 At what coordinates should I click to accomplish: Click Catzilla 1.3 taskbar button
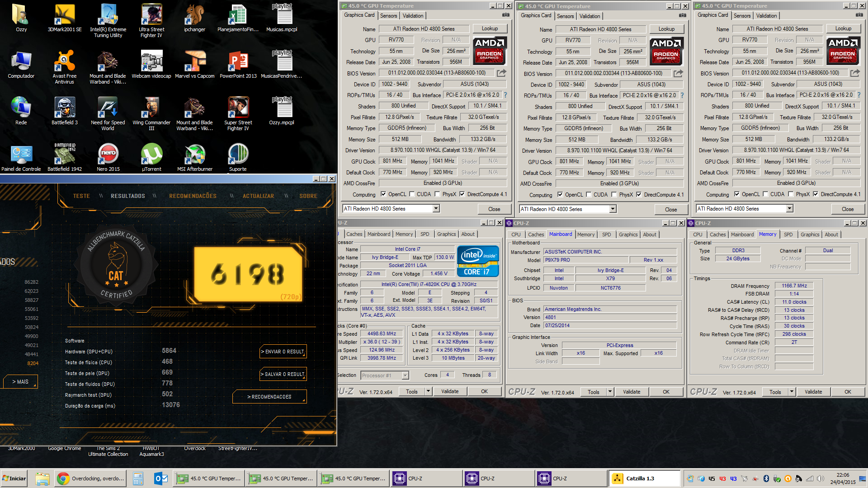coord(644,479)
